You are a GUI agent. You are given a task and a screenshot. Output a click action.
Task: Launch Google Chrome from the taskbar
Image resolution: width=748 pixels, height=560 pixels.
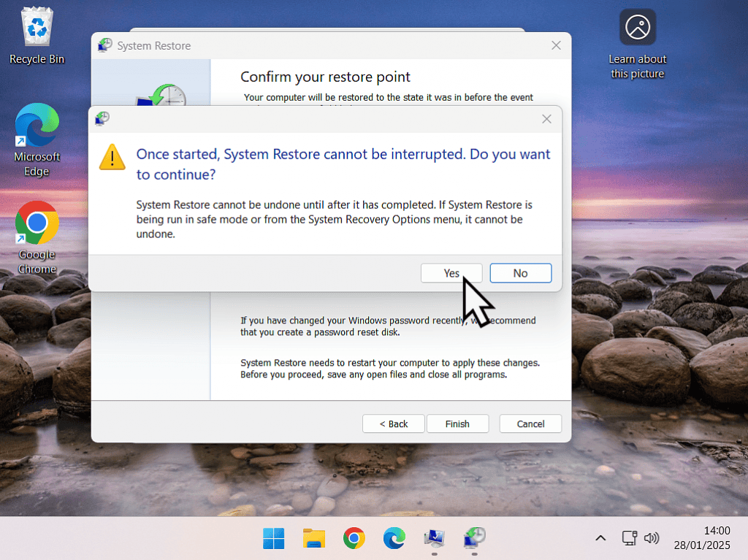[354, 539]
